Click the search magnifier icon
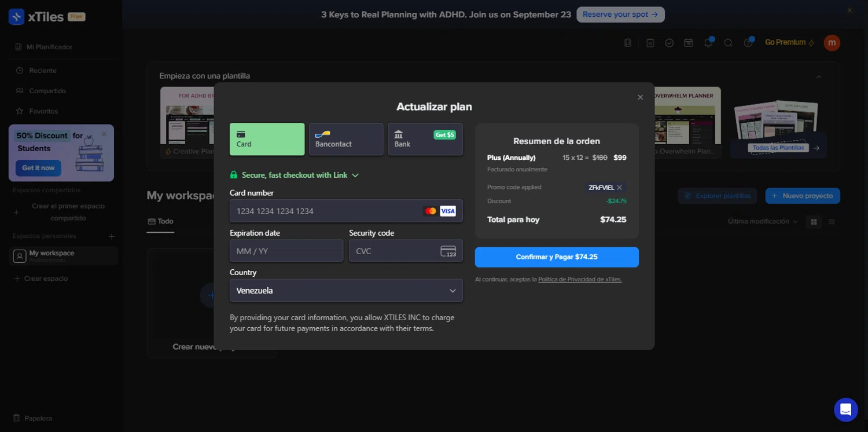The width and height of the screenshot is (868, 432). [729, 43]
